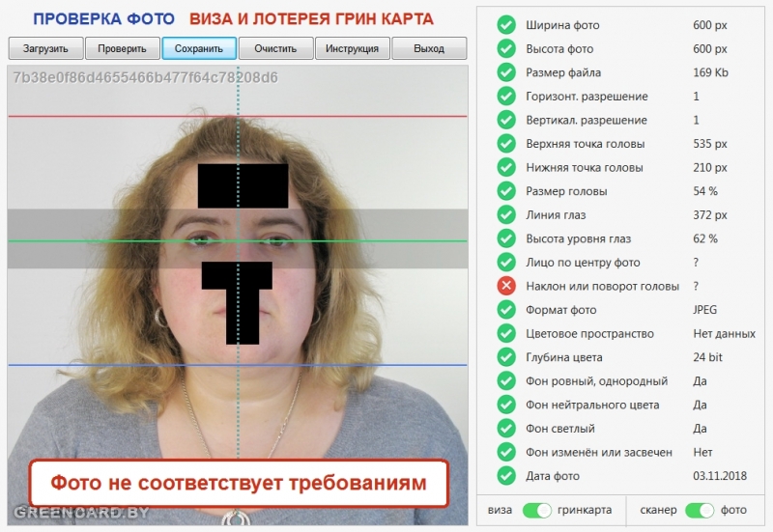The height and width of the screenshot is (532, 773).
Task: Click red cross icon for Наклон или поворот головы
Action: click(x=506, y=286)
